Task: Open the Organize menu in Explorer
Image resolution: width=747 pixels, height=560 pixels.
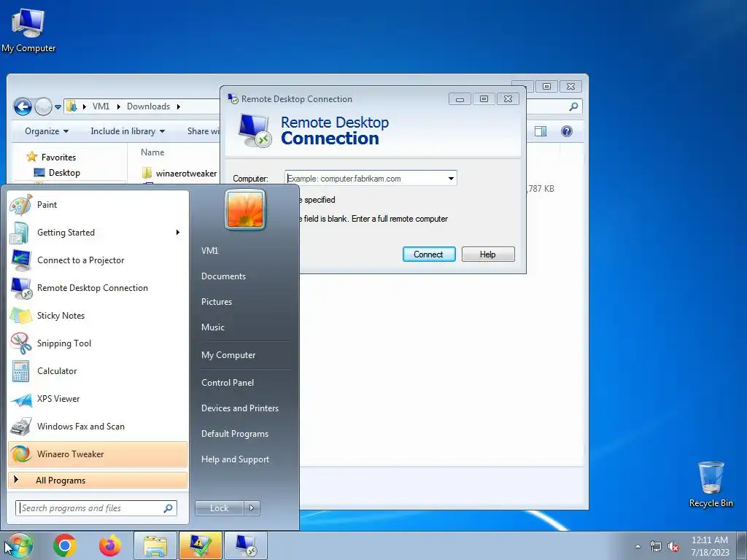Action: (47, 131)
